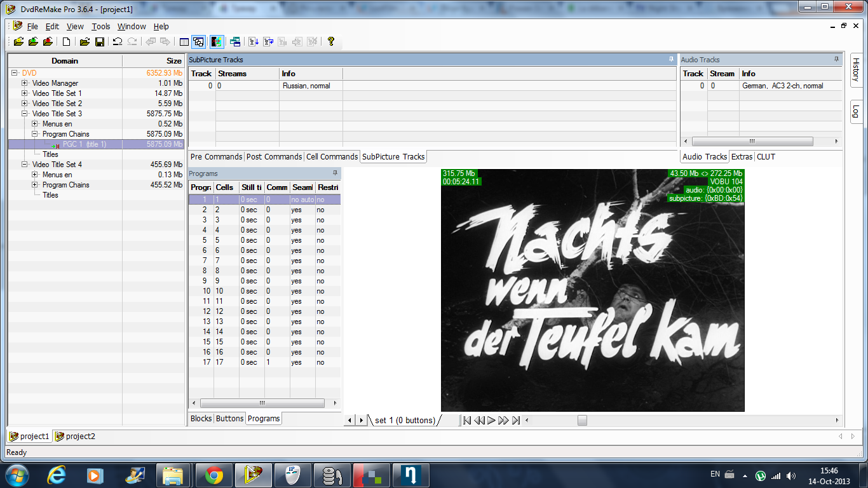Expand Program Chains under Title Set 4
The height and width of the screenshot is (488, 868).
35,185
